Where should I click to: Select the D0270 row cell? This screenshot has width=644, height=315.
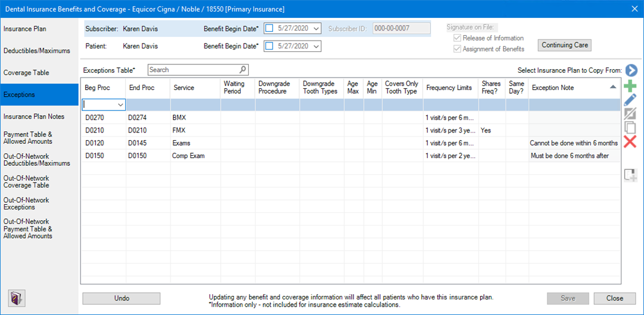[x=104, y=118]
